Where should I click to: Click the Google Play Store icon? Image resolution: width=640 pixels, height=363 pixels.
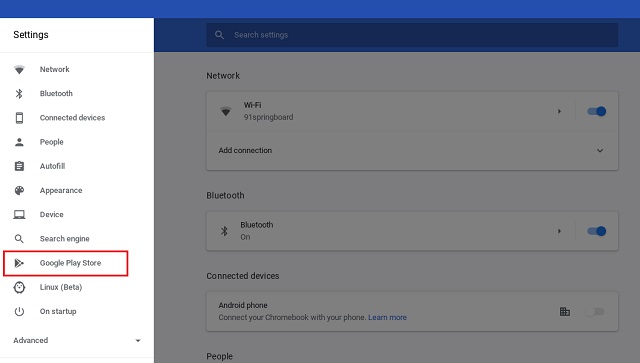19,263
